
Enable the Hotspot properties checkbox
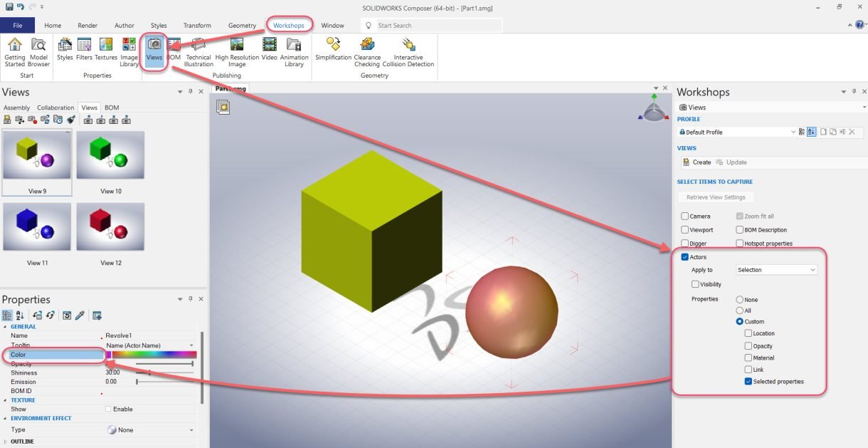[x=739, y=244]
